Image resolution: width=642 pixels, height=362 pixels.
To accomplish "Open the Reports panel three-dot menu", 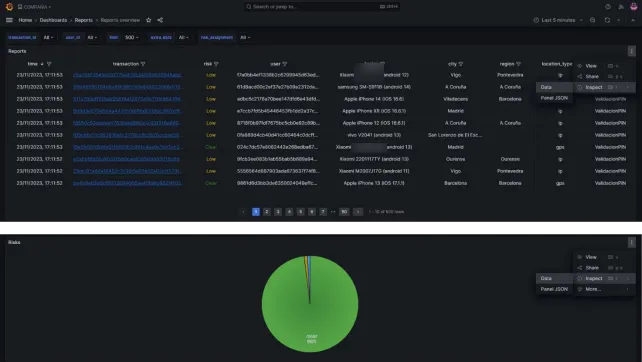I will pos(631,51).
